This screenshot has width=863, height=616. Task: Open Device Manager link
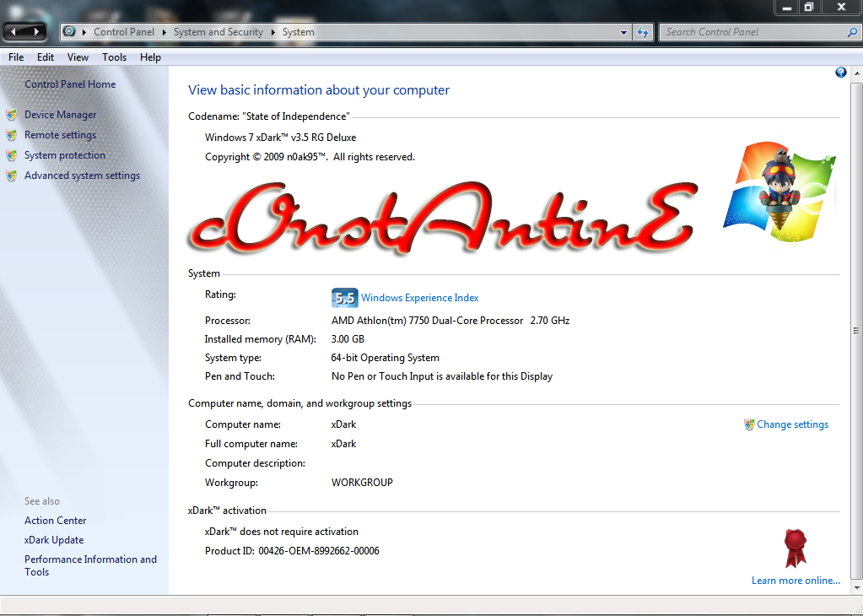click(60, 115)
